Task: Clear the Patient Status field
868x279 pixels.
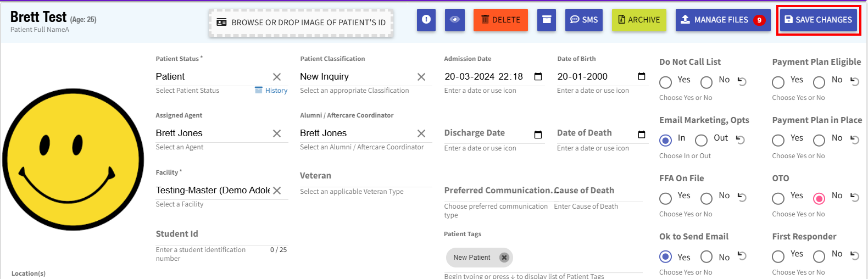Action: click(277, 77)
